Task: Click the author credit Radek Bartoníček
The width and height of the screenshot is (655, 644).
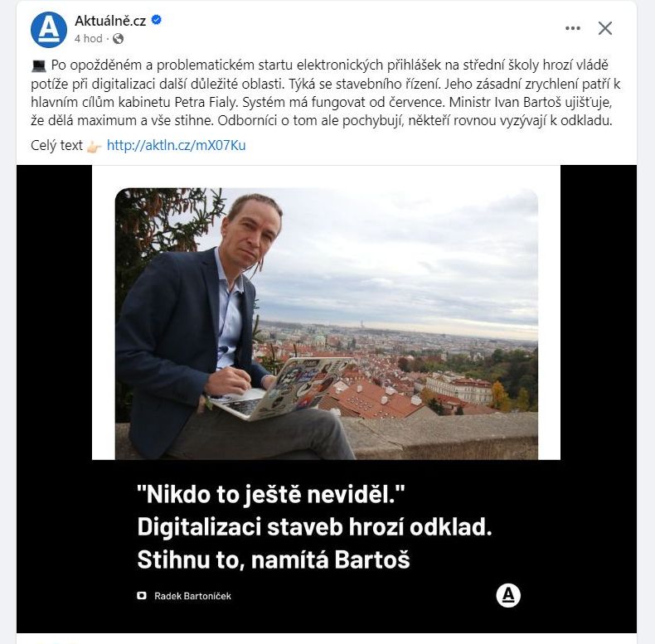Action: point(192,596)
